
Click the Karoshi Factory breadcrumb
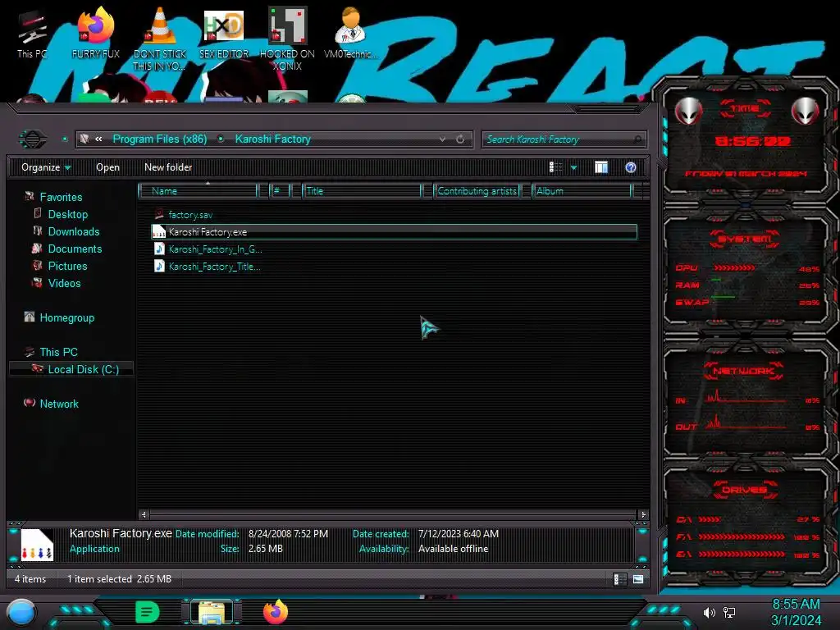272,139
